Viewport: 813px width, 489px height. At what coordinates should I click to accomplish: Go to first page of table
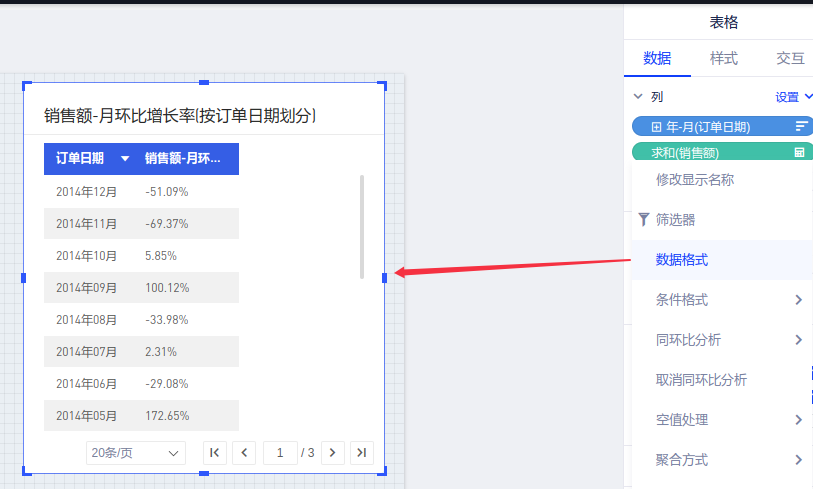(214, 453)
